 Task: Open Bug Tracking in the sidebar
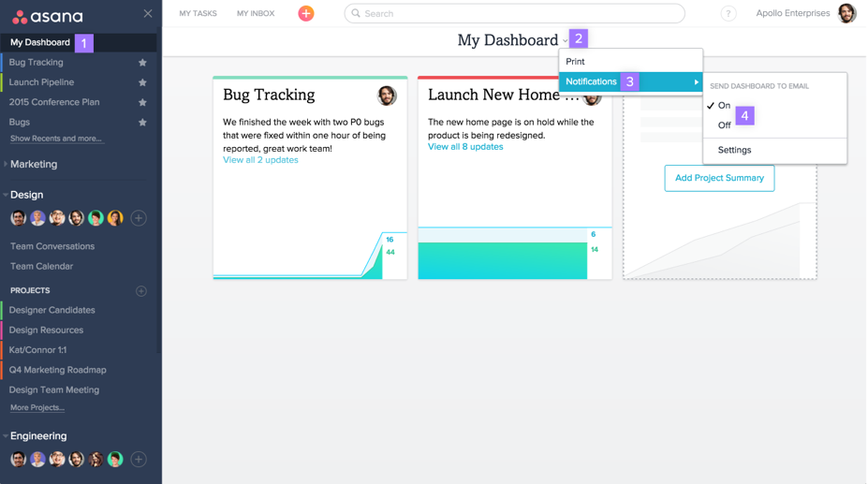click(36, 63)
